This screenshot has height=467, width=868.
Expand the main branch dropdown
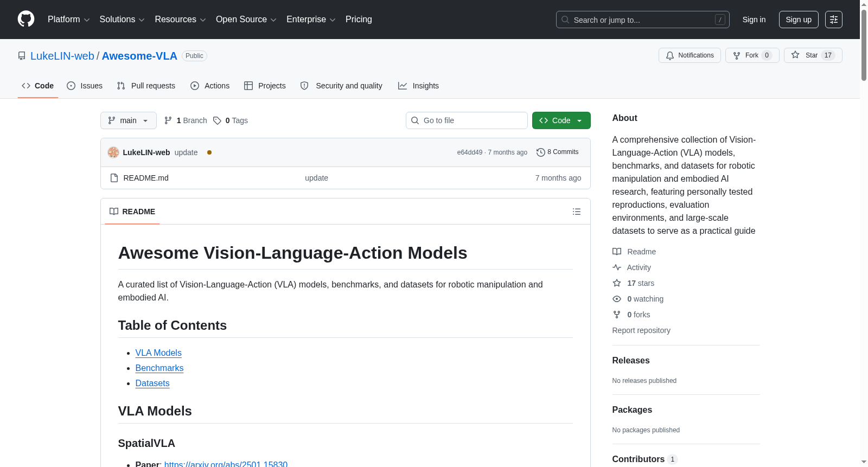click(129, 120)
